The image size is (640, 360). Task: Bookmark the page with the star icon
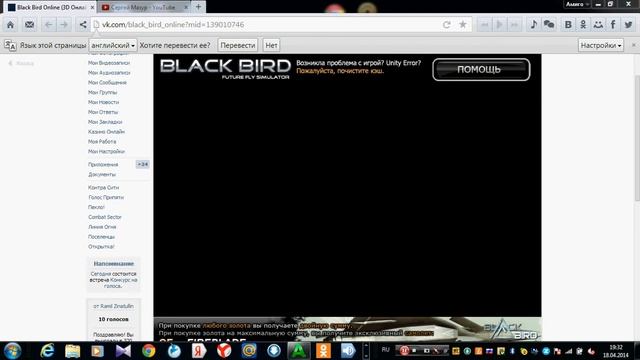[463, 25]
